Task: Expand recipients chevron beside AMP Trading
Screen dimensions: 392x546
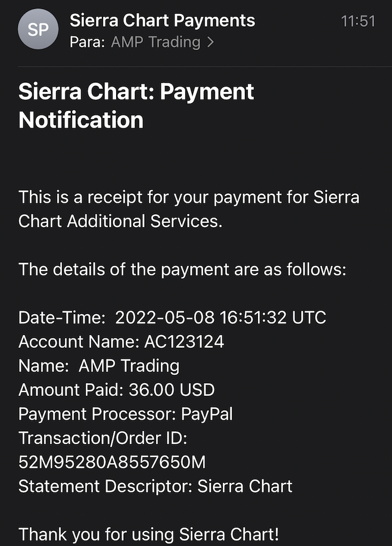Action: coord(210,42)
